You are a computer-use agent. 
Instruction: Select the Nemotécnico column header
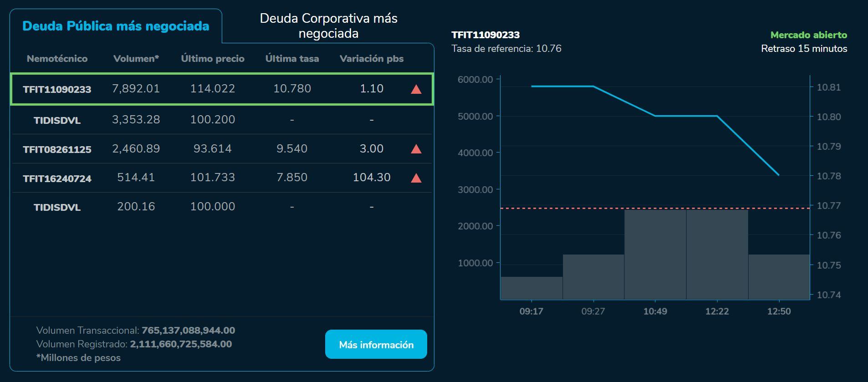[x=57, y=58]
